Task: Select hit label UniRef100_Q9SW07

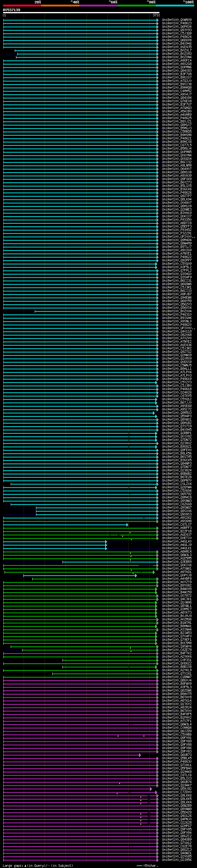Action: [177, 508]
